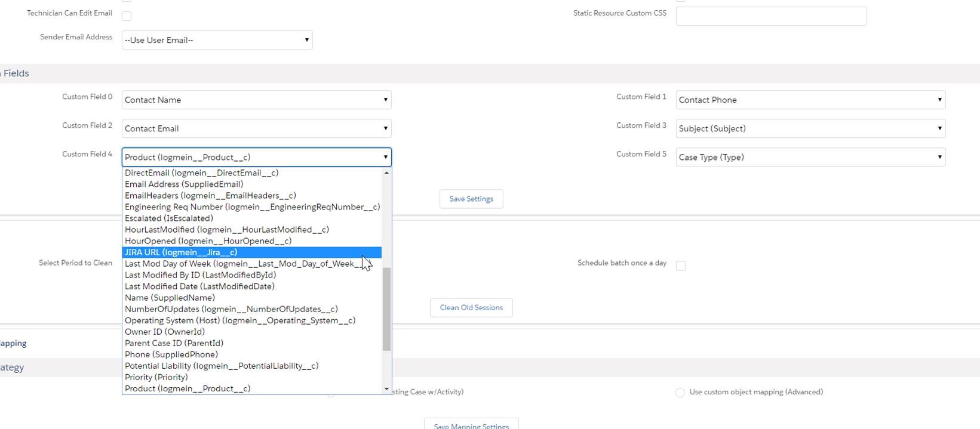Select Parent Case ID (ParentId) option

pyautogui.click(x=251, y=343)
